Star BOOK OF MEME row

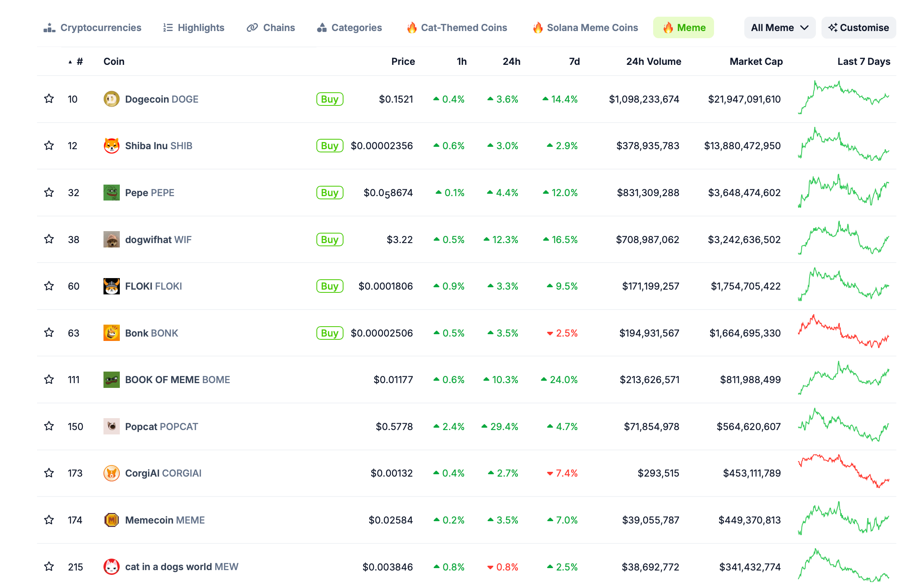[49, 380]
